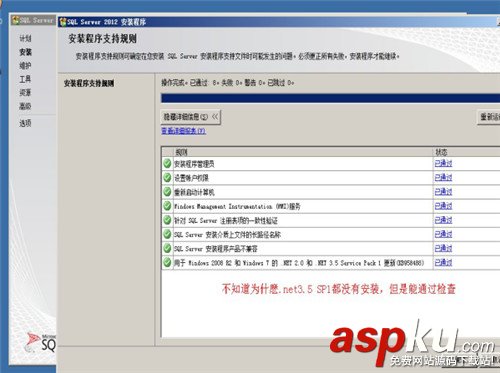Click green check icon for 长路径名称 rule
Screen dimensions: 500x373
[167, 234]
